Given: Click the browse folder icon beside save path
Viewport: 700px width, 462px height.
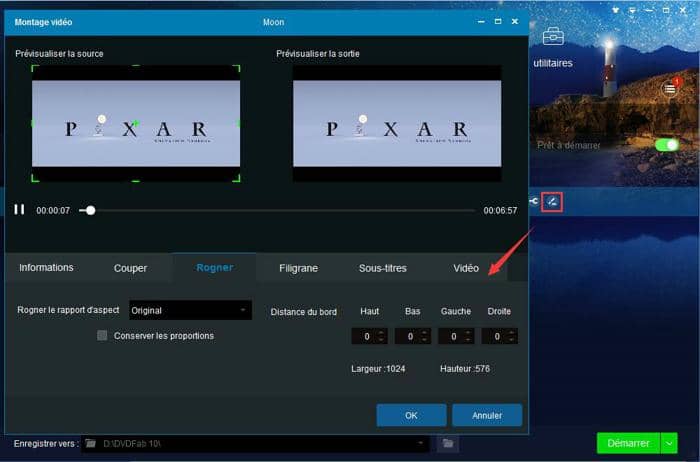Looking at the screenshot, I should pyautogui.click(x=448, y=443).
